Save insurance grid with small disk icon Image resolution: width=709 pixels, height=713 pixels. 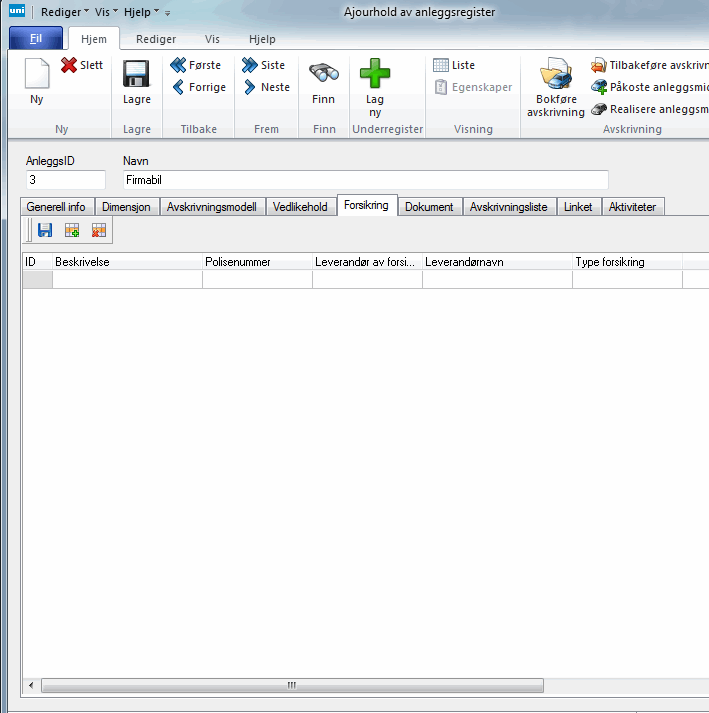pyautogui.click(x=45, y=231)
